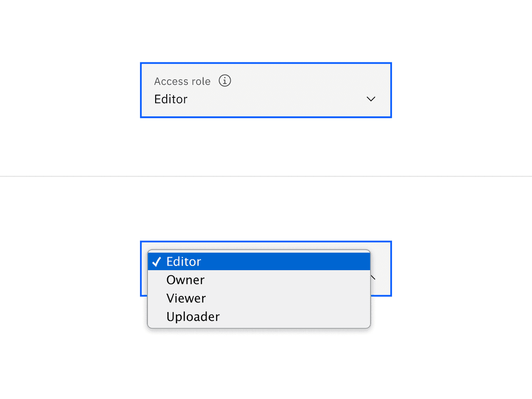Click the tooltip icon to view role details
The height and width of the screenshot is (399, 532).
(224, 80)
